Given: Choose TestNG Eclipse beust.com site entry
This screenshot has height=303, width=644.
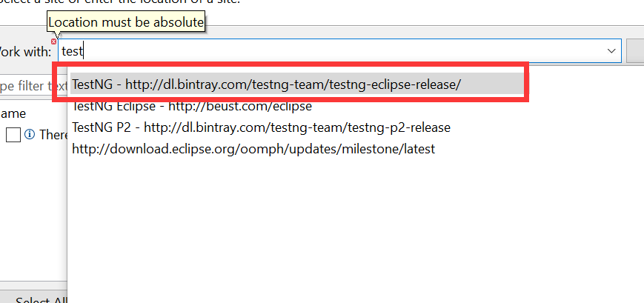Looking at the screenshot, I should pyautogui.click(x=192, y=107).
